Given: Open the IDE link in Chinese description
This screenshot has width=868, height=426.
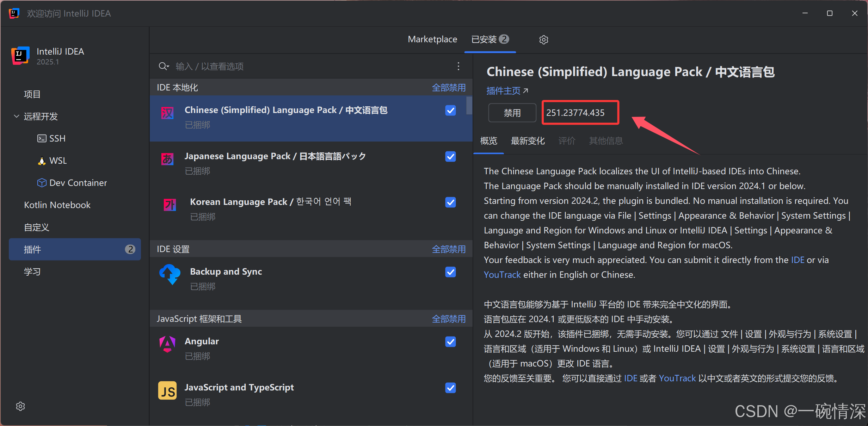Looking at the screenshot, I should click(x=630, y=378).
